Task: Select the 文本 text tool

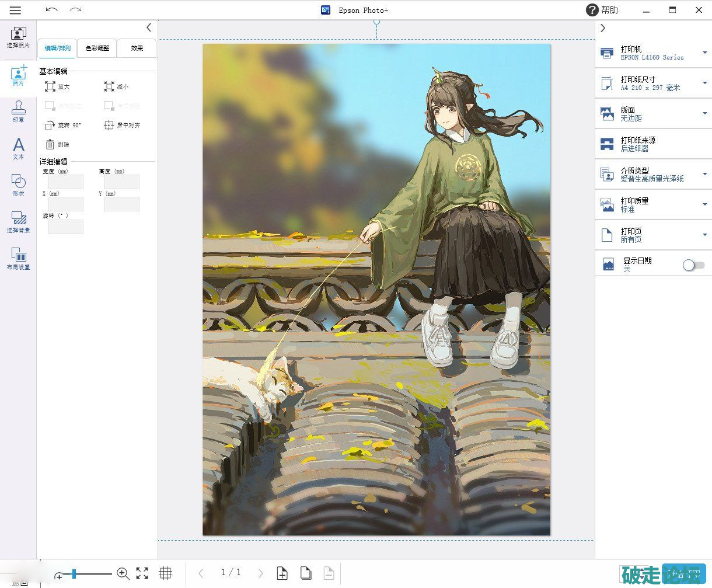Action: coord(19,148)
